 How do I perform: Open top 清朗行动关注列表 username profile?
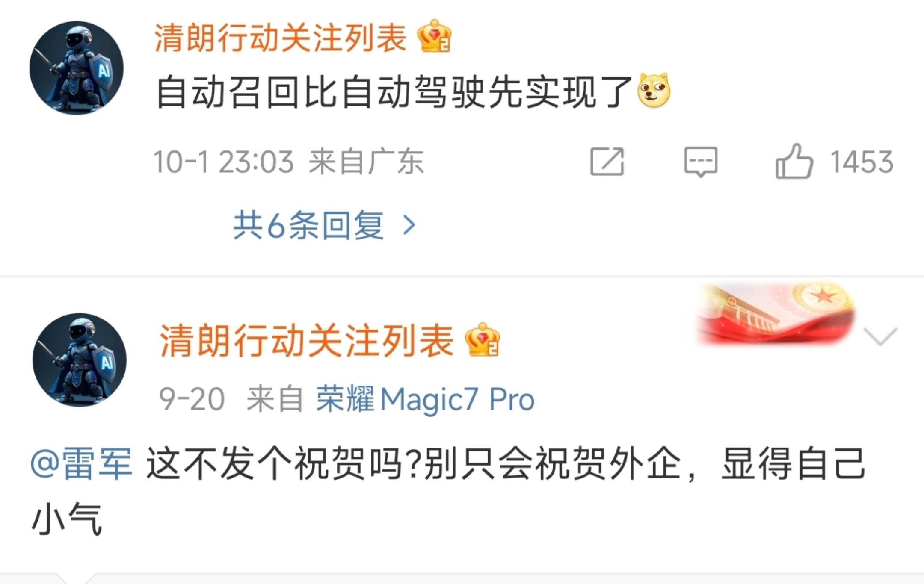tap(280, 38)
